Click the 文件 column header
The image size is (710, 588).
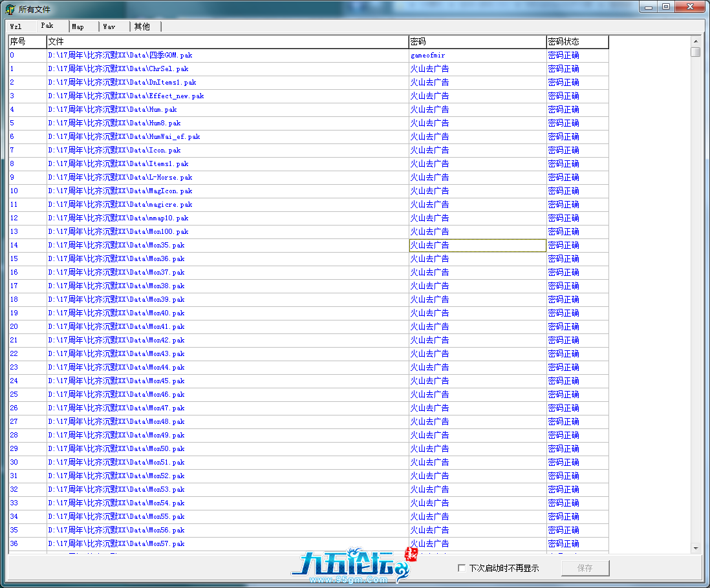coord(228,41)
